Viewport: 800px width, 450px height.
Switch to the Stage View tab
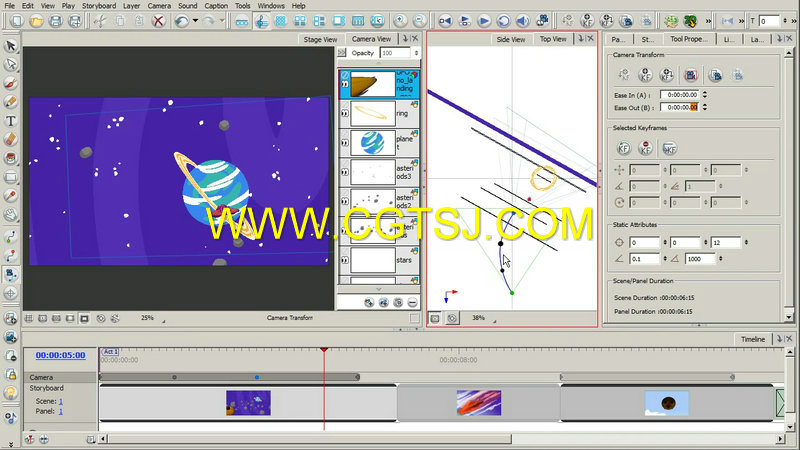coord(320,39)
